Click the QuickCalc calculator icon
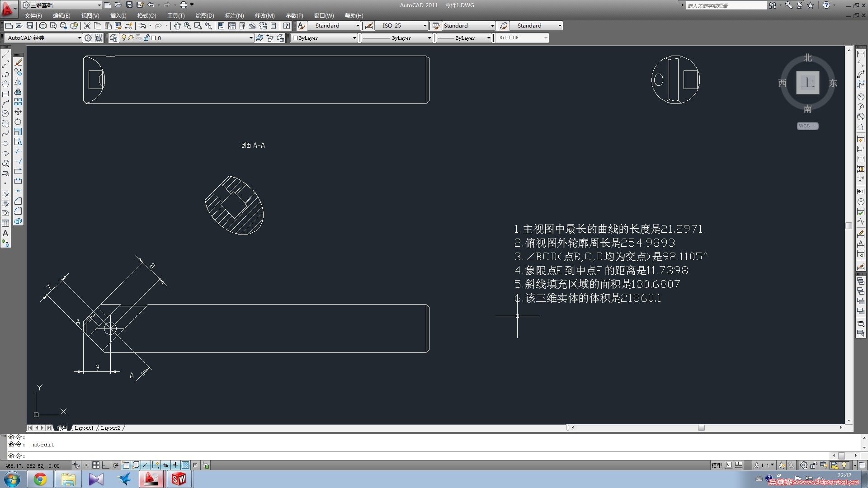Viewport: 868px width, 488px height. click(273, 26)
